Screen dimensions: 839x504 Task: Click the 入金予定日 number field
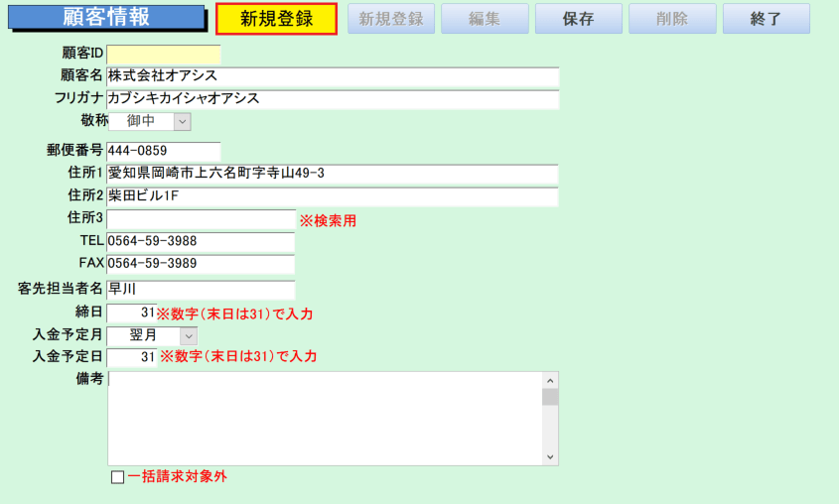(132, 357)
